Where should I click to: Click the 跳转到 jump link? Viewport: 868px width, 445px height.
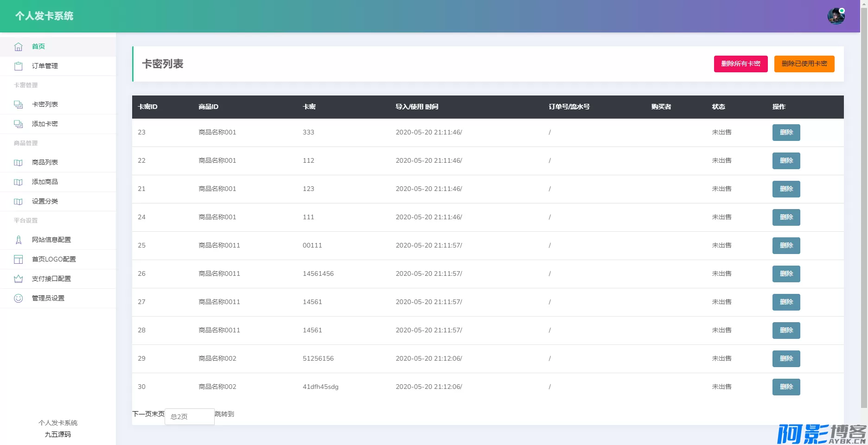(224, 414)
